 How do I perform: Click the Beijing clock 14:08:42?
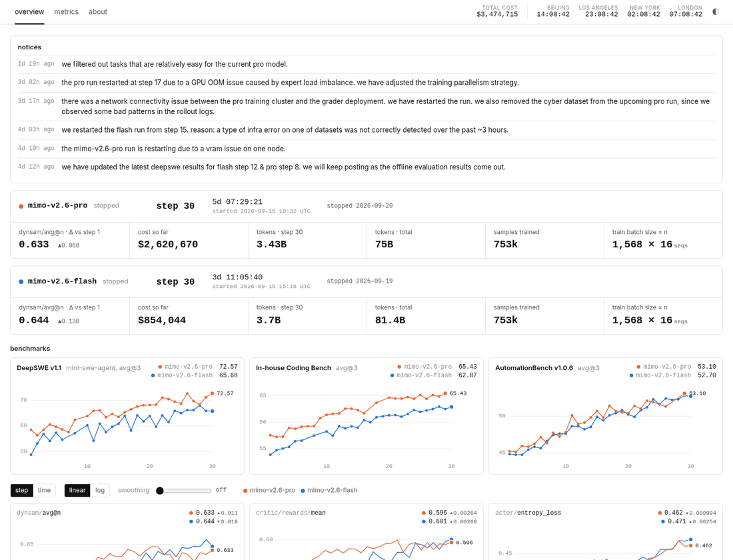pyautogui.click(x=553, y=15)
